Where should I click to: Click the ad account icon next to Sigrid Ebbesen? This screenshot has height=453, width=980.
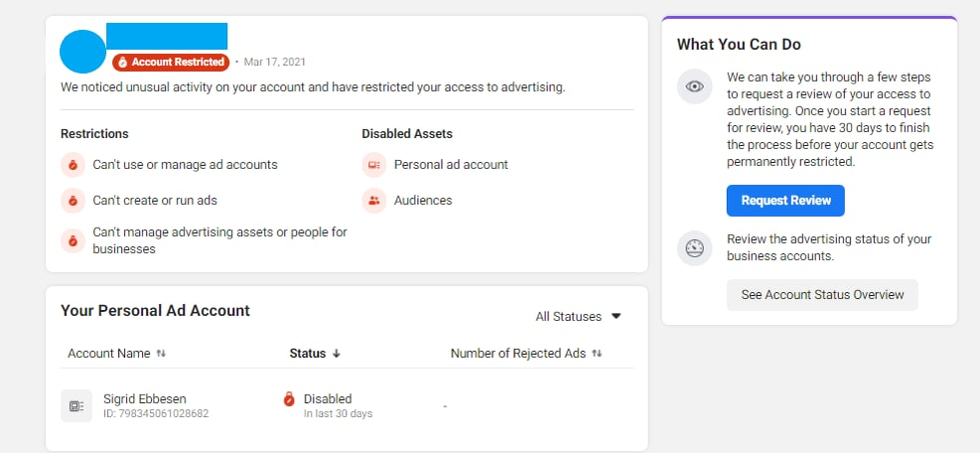(76, 405)
